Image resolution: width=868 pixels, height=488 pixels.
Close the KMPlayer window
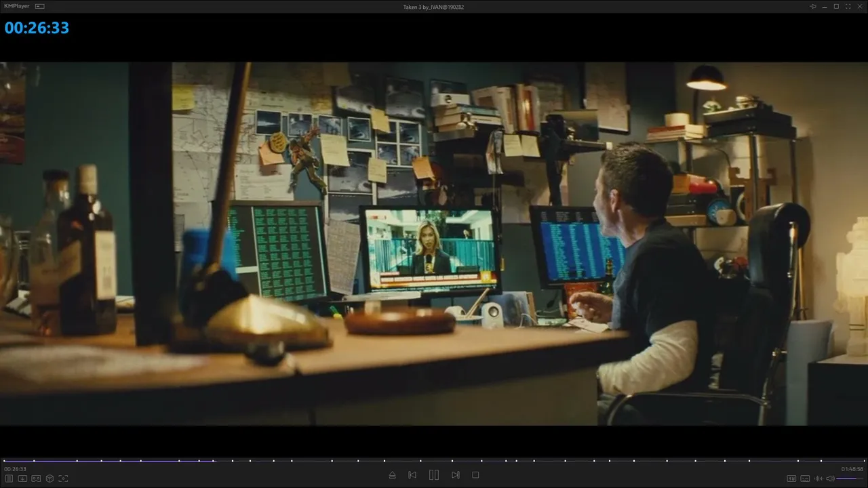[x=859, y=6]
